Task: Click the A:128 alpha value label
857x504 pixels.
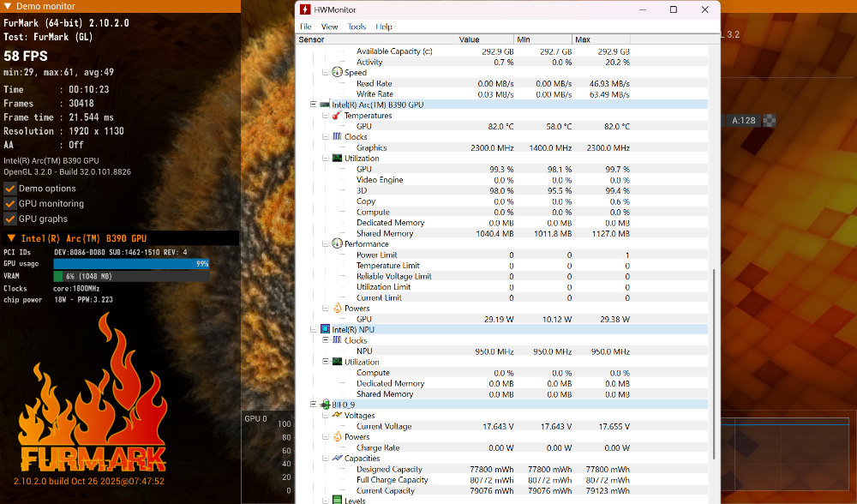Action: point(743,120)
